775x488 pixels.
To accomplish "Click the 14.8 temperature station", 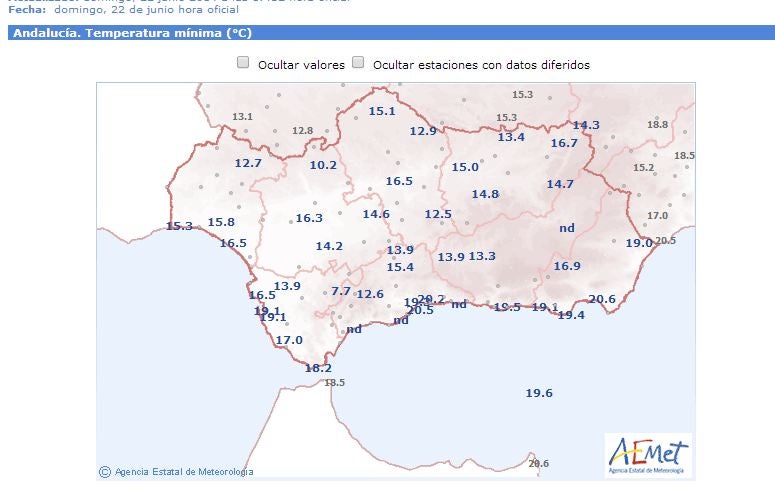I will 485,193.
